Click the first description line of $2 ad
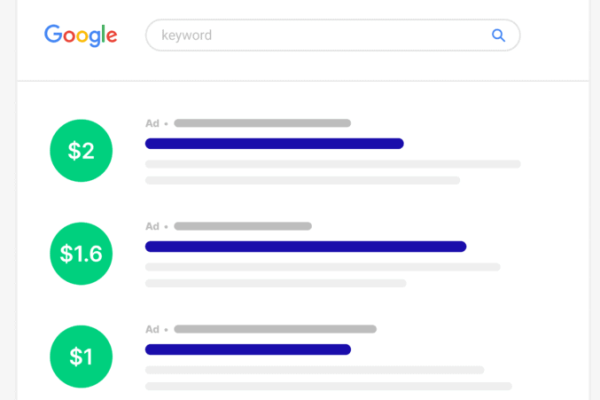Image resolution: width=600 pixels, height=400 pixels. 333,164
